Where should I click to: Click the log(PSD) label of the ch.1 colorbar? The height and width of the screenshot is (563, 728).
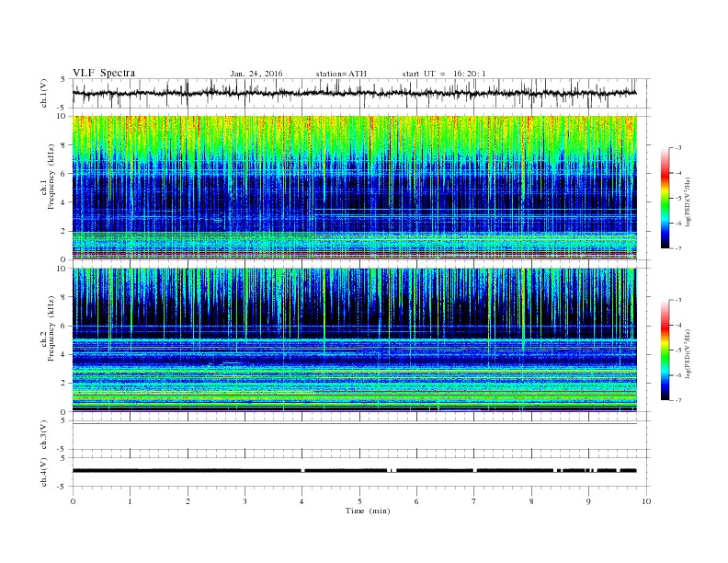(688, 202)
